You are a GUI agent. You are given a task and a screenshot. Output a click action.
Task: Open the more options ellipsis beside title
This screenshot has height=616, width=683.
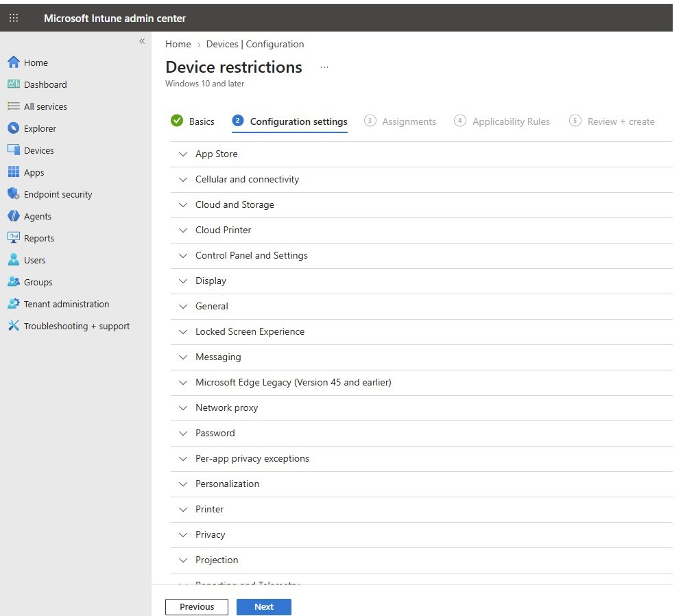click(x=324, y=67)
